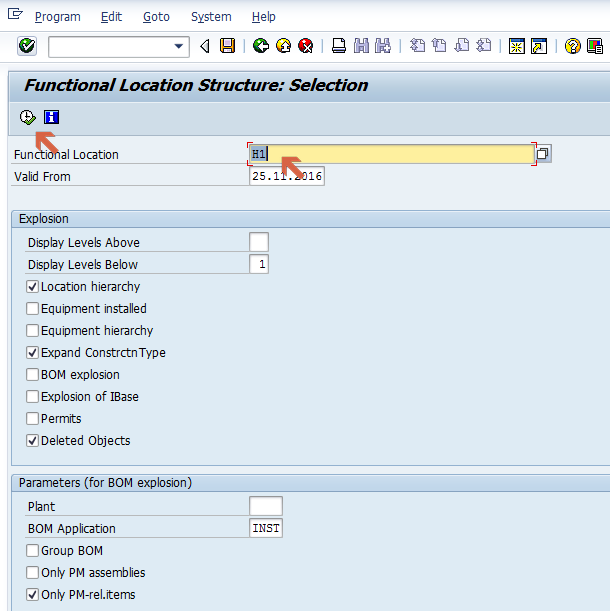Open the Edit menu

pyautogui.click(x=111, y=17)
